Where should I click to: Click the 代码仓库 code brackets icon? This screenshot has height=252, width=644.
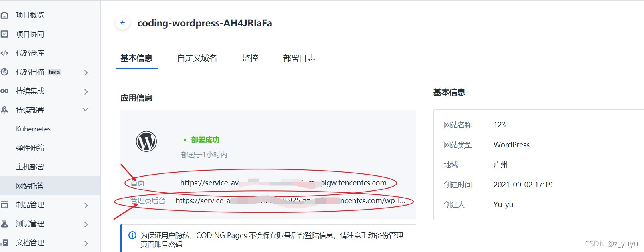click(4, 53)
